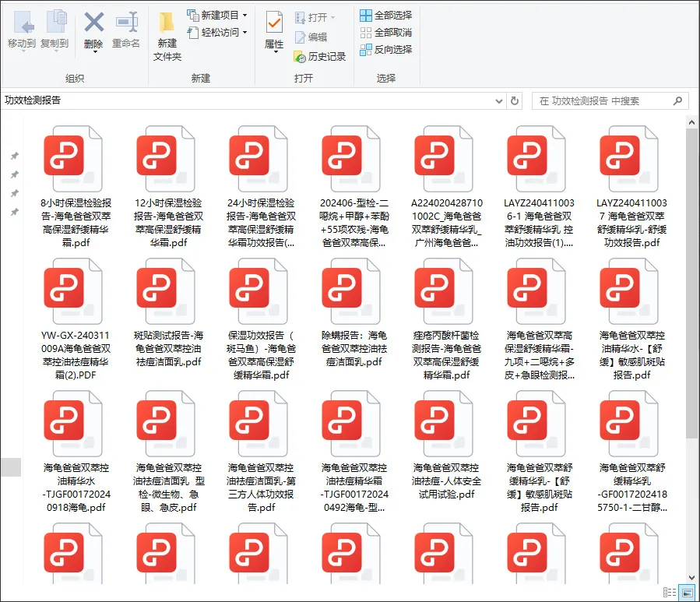Select file YW-GX-240311009A PDF

[76, 319]
